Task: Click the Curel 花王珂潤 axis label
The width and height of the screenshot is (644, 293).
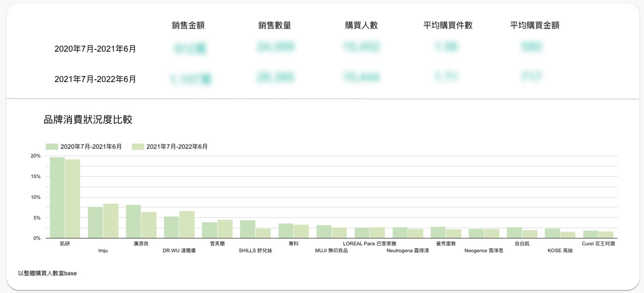Action: 598,243
